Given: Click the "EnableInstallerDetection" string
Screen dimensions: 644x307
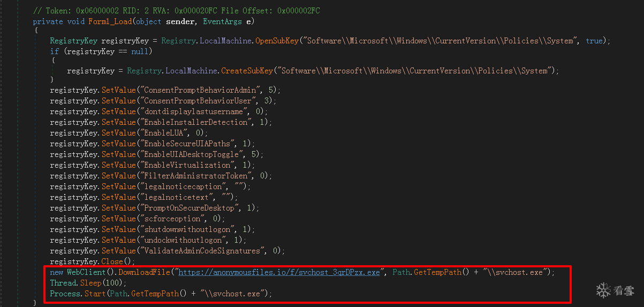Looking at the screenshot, I should click(196, 122).
